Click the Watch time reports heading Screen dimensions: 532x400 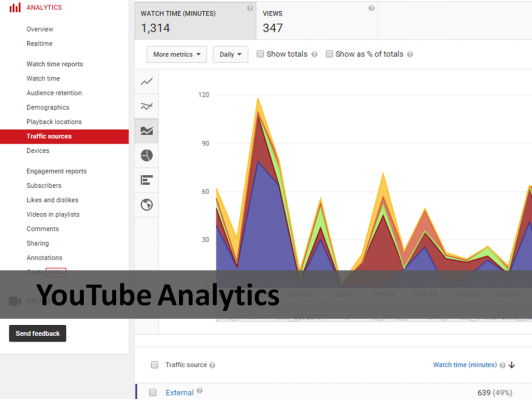pos(55,64)
